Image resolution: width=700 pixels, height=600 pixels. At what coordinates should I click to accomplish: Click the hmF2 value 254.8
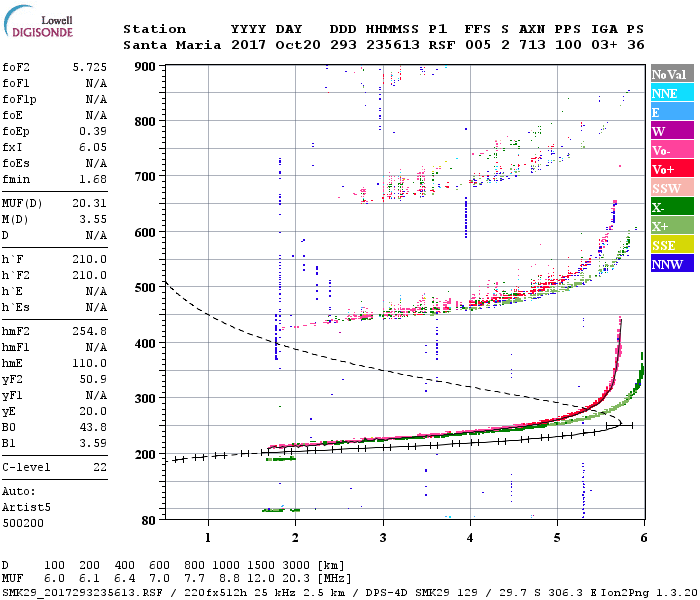coord(89,331)
